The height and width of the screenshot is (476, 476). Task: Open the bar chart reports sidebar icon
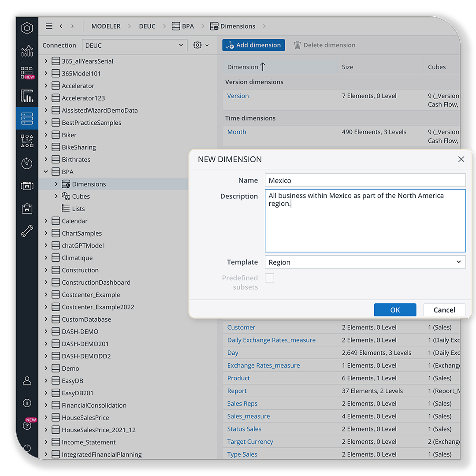point(27,96)
